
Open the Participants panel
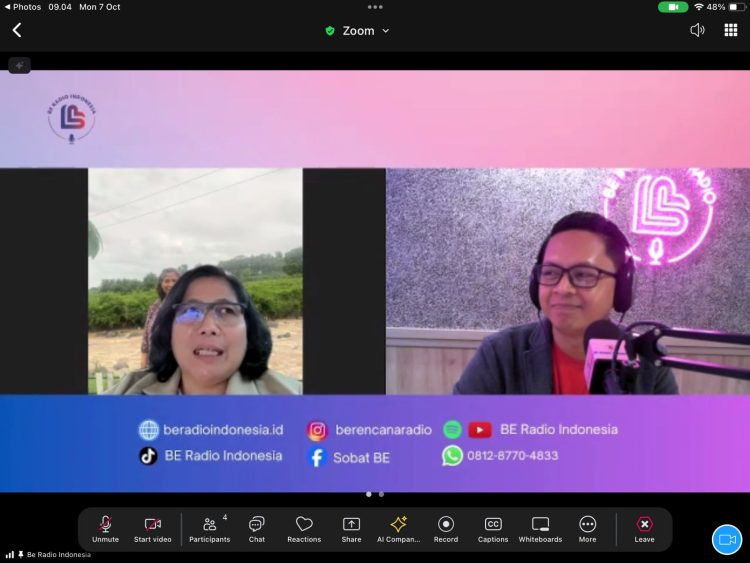210,528
